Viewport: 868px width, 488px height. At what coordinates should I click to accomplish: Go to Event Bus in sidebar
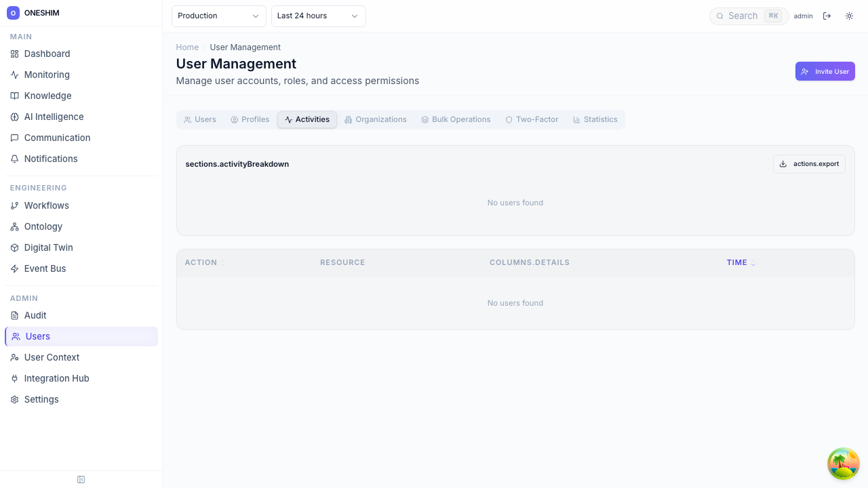point(45,268)
